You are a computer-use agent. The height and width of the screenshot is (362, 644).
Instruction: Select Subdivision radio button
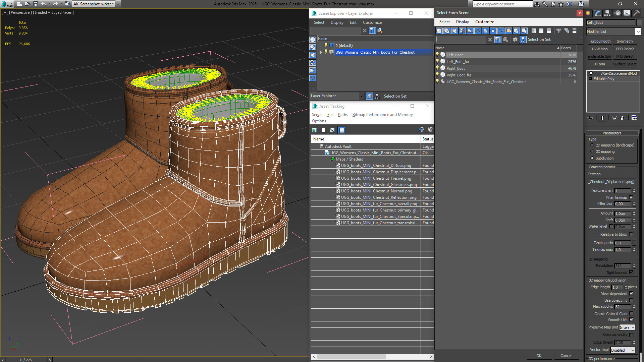[592, 158]
